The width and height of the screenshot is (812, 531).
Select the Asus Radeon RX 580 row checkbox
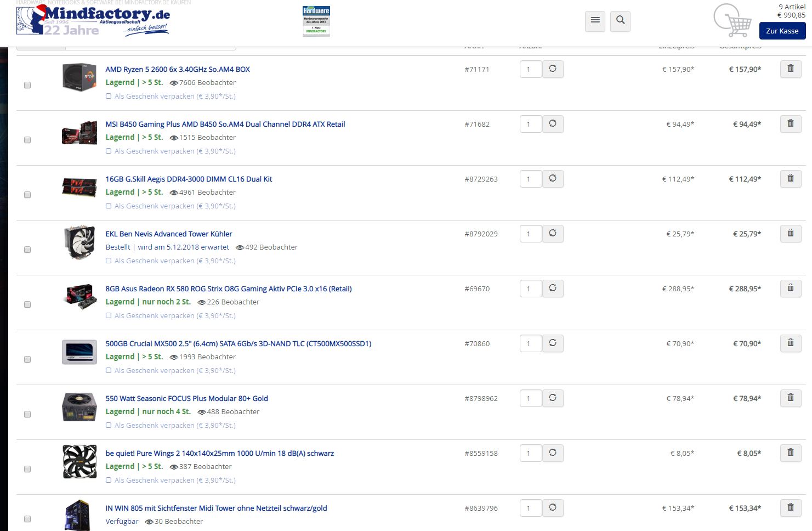[x=27, y=304]
